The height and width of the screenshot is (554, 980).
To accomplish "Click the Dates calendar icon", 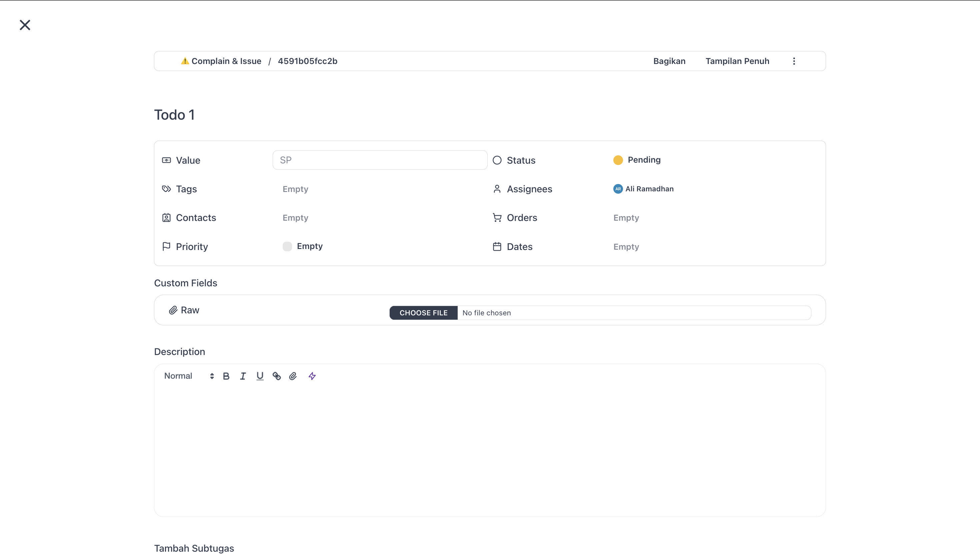I will point(497,247).
